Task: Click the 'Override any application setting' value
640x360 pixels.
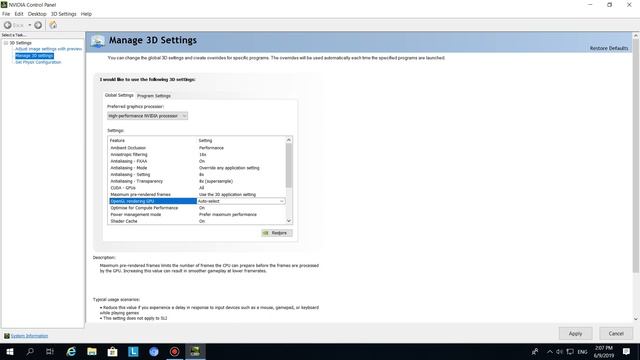Action: 229,168
